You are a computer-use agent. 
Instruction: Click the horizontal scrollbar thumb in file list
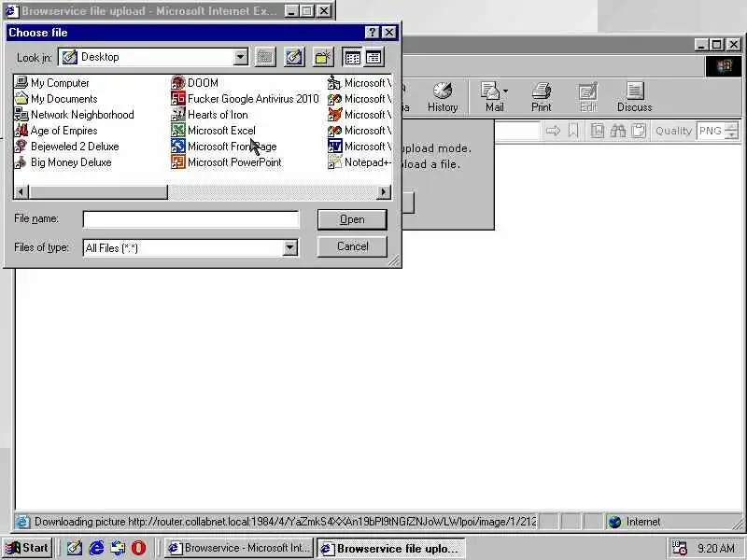tap(98, 192)
